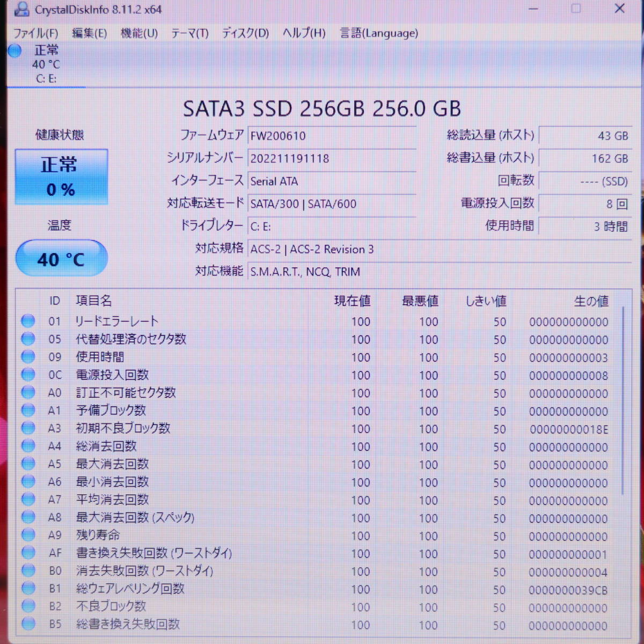
Task: Click the raw value 00000000018E
Action: click(x=569, y=429)
